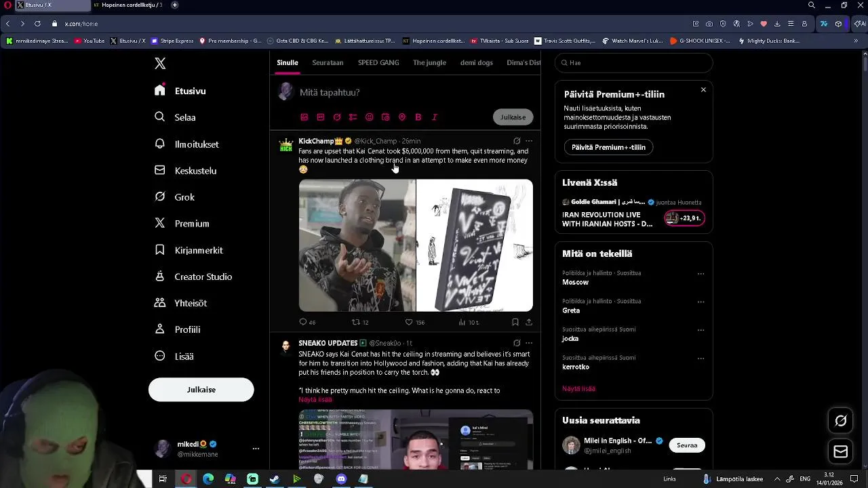Switch to Seurataan tab
The image size is (868, 488).
coord(328,62)
